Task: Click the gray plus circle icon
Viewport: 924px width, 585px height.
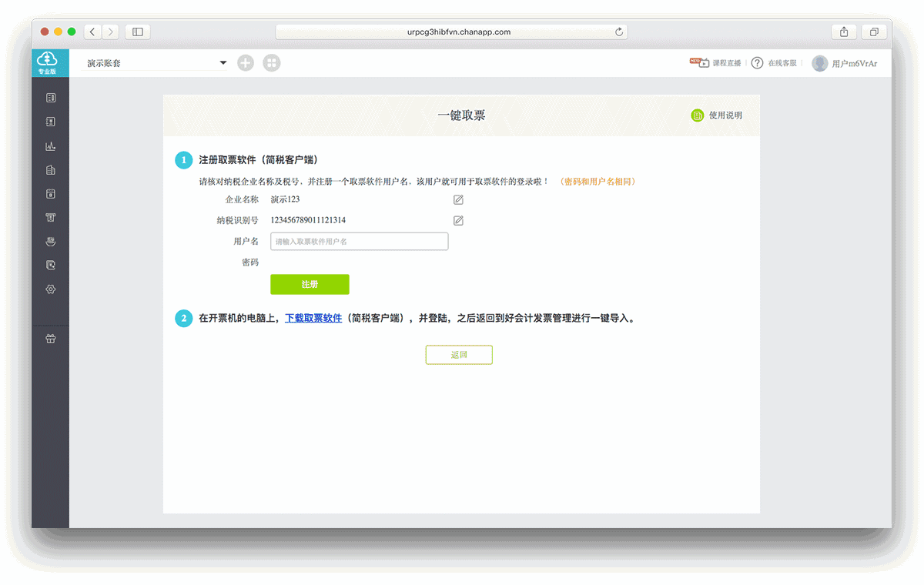Action: (x=246, y=63)
